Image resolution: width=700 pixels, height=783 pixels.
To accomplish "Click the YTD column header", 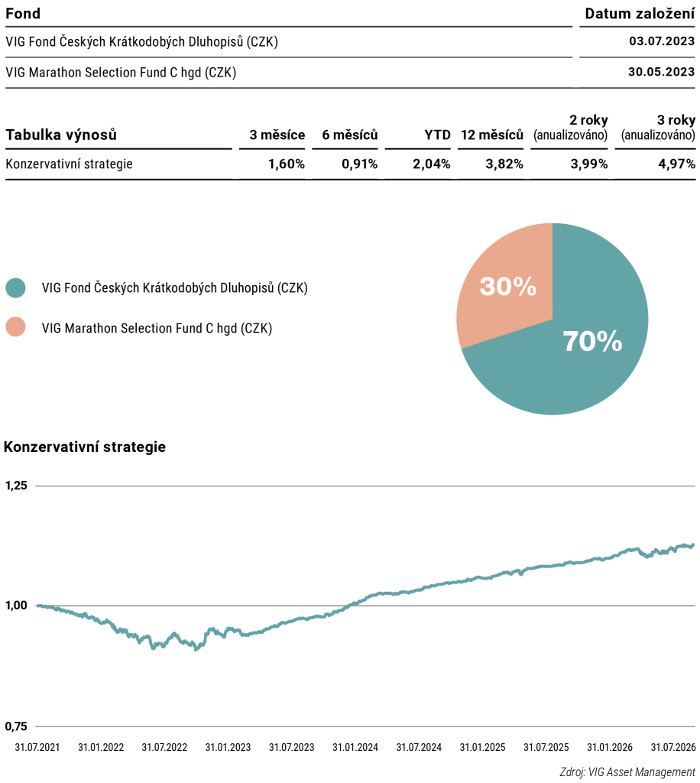I will (x=437, y=135).
